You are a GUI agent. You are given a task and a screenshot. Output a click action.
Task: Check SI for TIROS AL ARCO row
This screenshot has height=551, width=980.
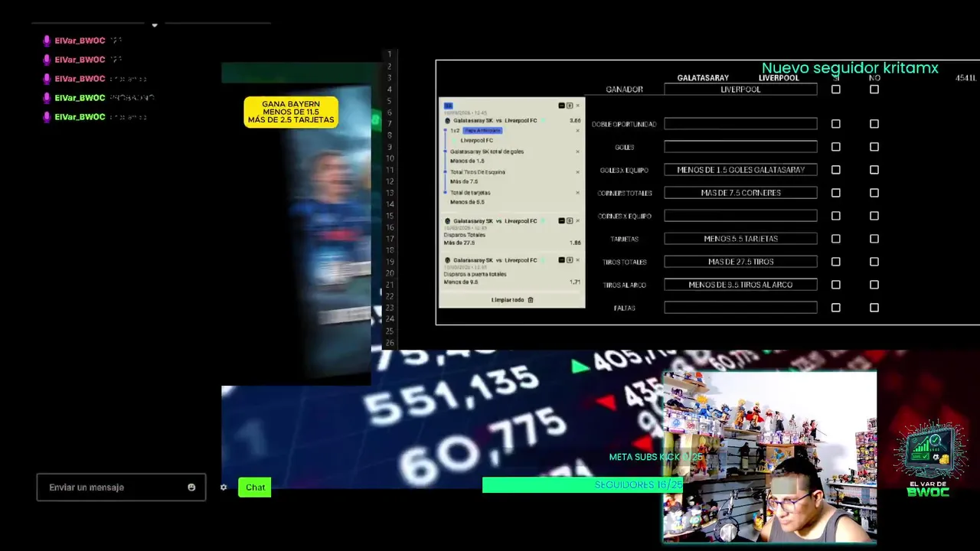[x=836, y=285]
